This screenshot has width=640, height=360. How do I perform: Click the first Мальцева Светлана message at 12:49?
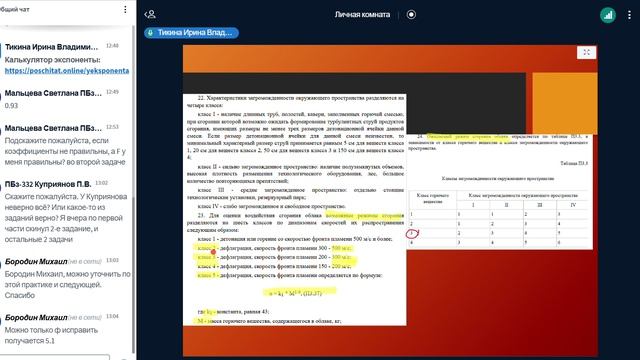coord(53,93)
